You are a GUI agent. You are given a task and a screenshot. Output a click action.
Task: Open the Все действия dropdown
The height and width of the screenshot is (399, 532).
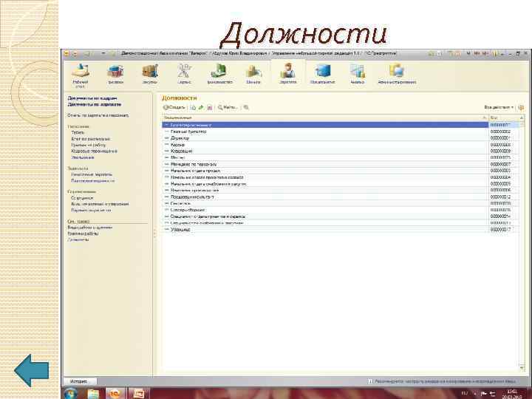(499, 107)
